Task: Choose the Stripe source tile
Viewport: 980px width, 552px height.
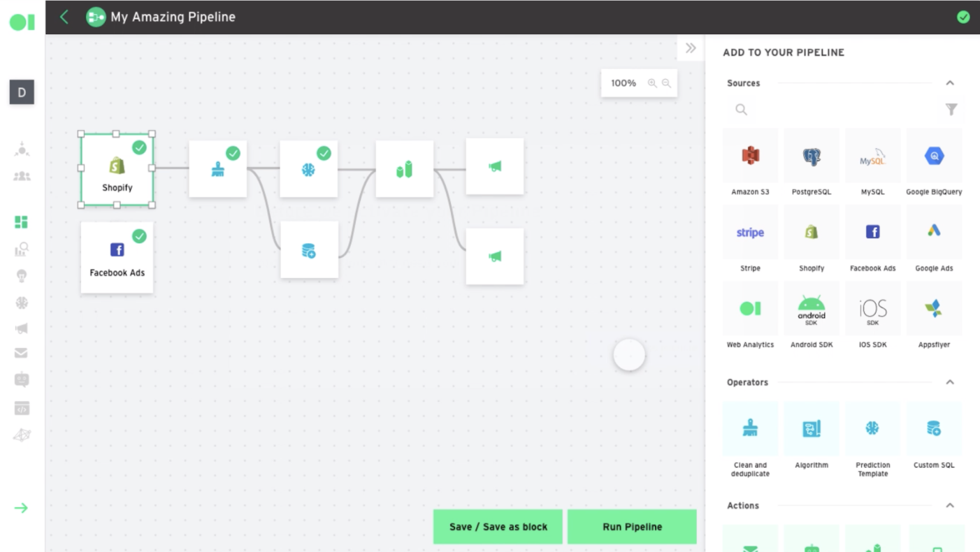Action: [750, 233]
